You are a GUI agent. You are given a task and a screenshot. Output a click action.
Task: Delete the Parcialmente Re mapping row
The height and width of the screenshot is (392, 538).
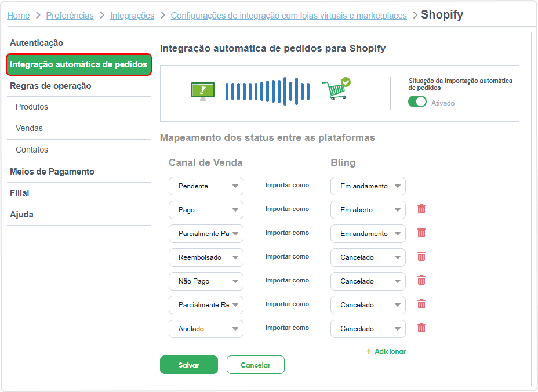pyautogui.click(x=421, y=304)
